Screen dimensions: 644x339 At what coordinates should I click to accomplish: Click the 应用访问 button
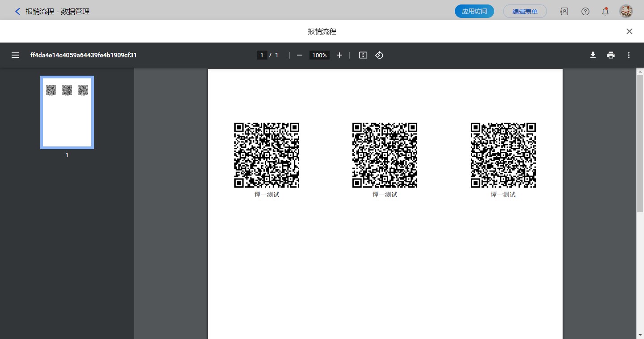474,12
